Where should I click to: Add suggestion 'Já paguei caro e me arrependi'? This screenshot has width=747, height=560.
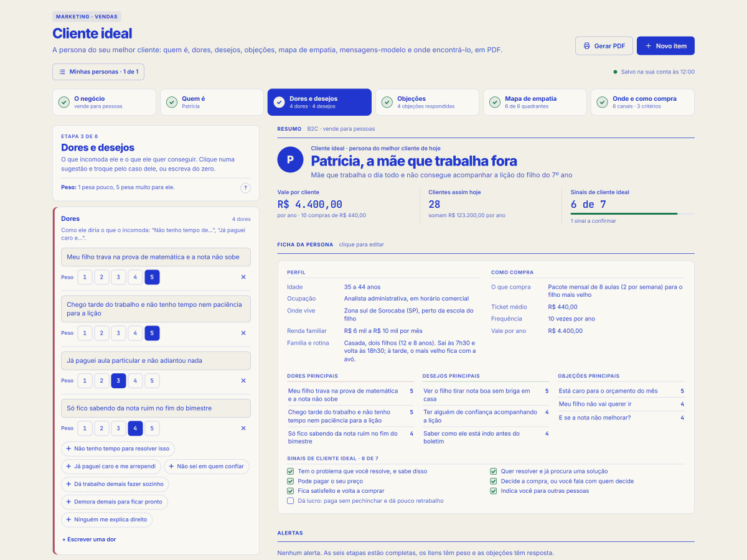(110, 467)
